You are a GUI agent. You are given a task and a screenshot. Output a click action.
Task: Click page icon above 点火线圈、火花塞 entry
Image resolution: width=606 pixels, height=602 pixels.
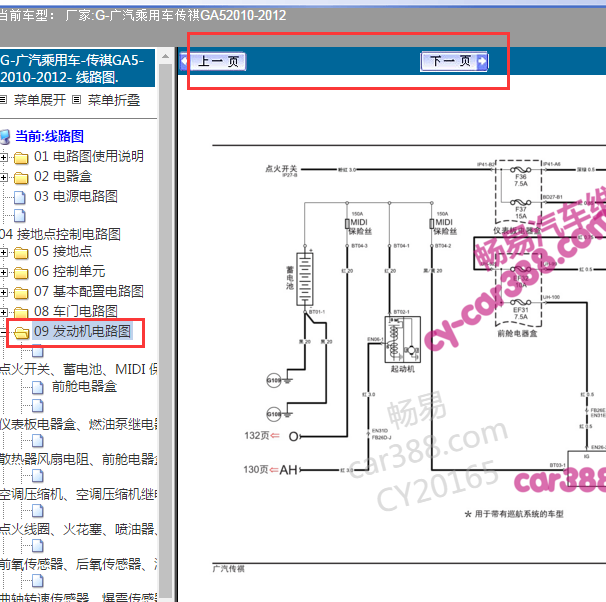coord(37,511)
